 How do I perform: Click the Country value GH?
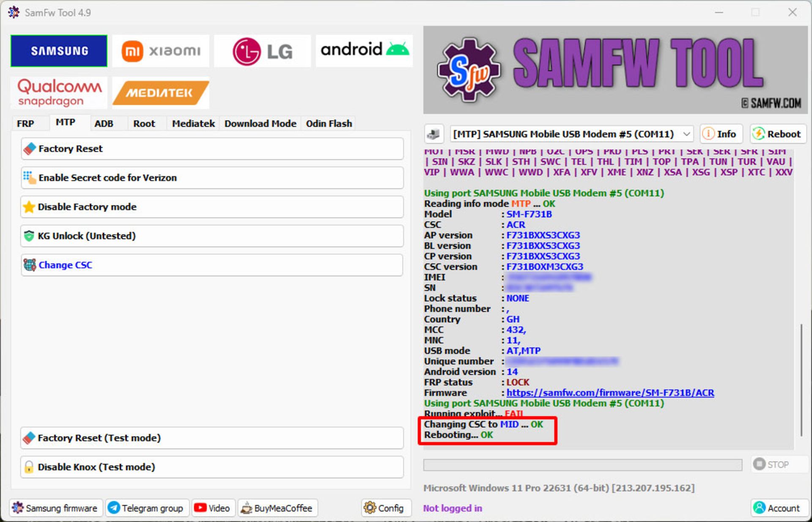click(x=513, y=319)
